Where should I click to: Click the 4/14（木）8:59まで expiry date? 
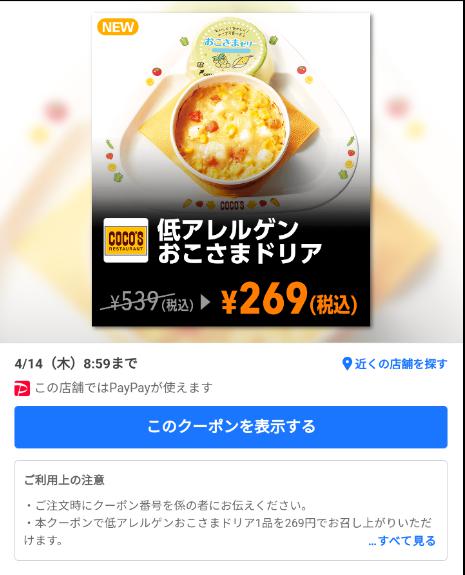click(x=76, y=363)
